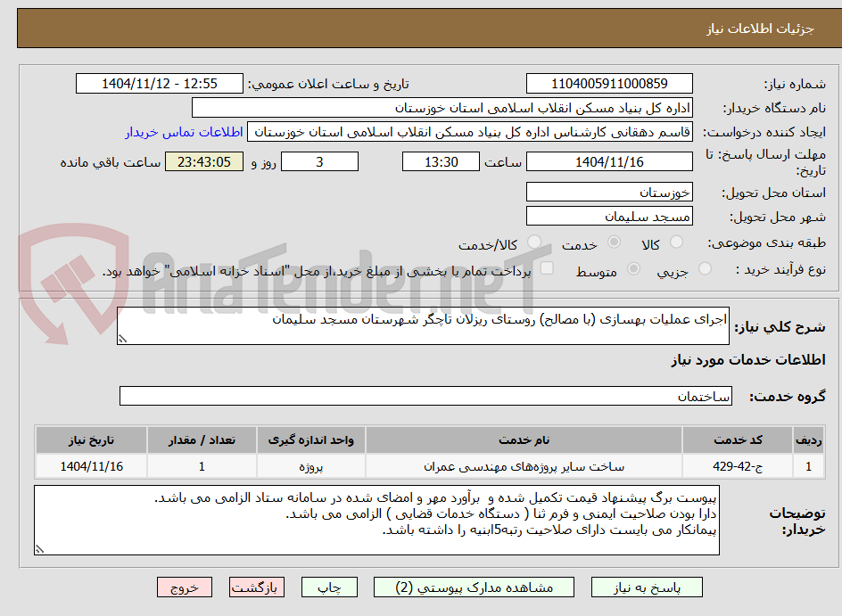
Task: Click the شماره نیاز field 1104005911000859
Action: click(609, 84)
